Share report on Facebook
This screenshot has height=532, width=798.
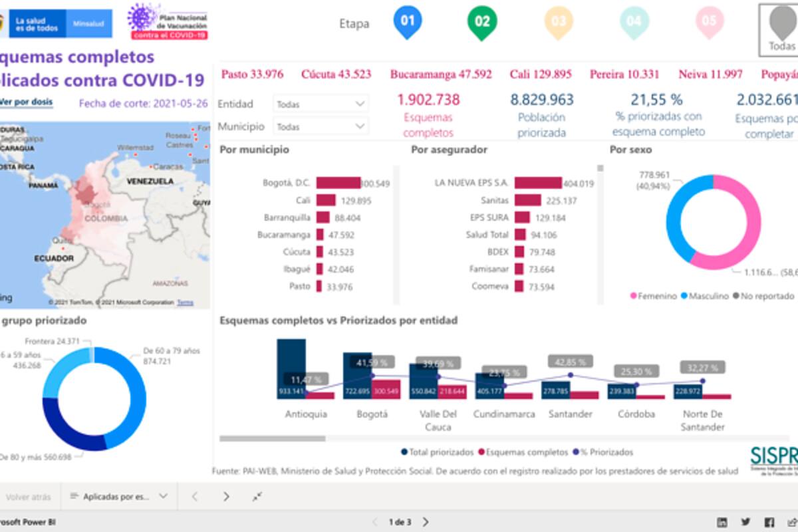pyautogui.click(x=769, y=522)
